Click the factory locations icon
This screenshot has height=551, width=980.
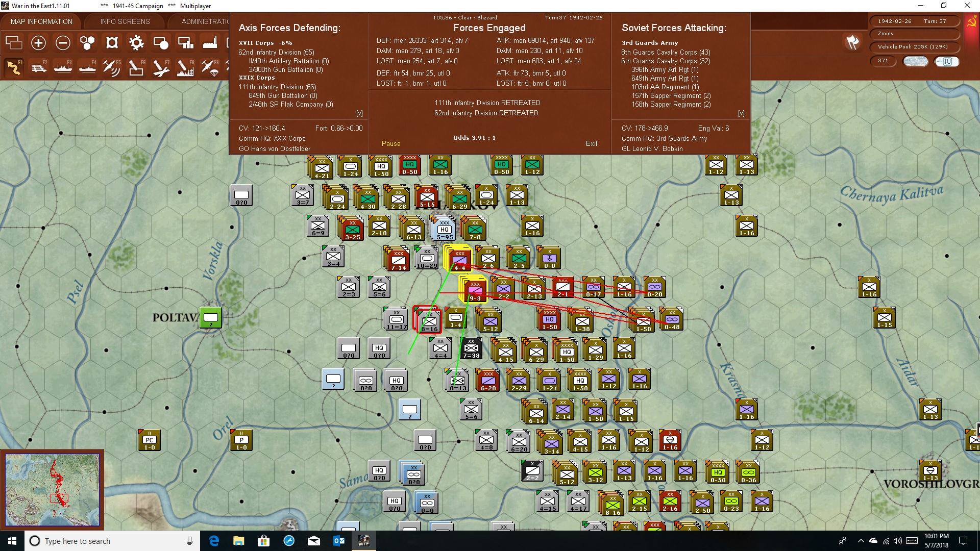[x=210, y=43]
